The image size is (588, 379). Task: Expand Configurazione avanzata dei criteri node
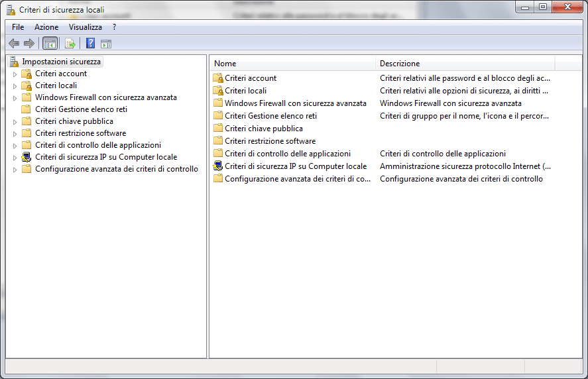[15, 170]
